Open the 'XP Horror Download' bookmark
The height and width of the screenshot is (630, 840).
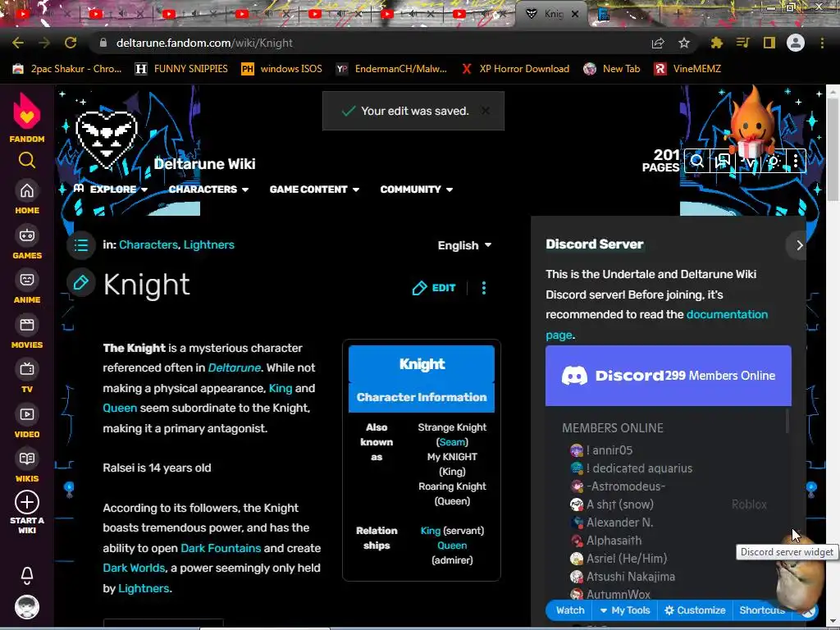point(515,69)
